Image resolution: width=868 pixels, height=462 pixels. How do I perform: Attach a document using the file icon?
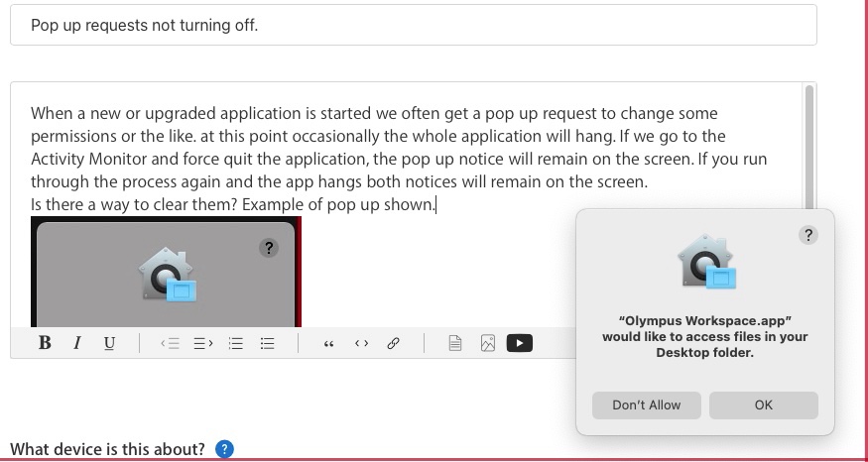(x=455, y=344)
